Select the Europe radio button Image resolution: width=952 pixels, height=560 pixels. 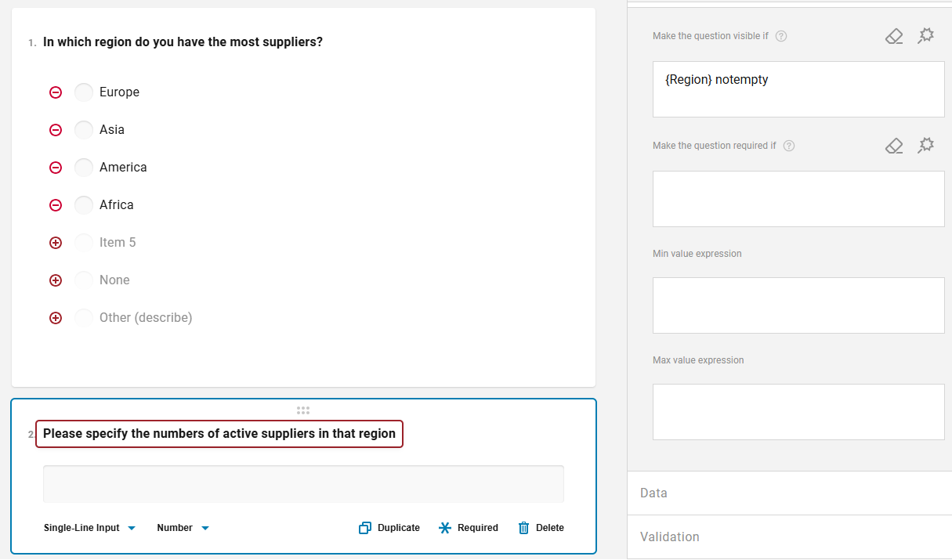(84, 92)
